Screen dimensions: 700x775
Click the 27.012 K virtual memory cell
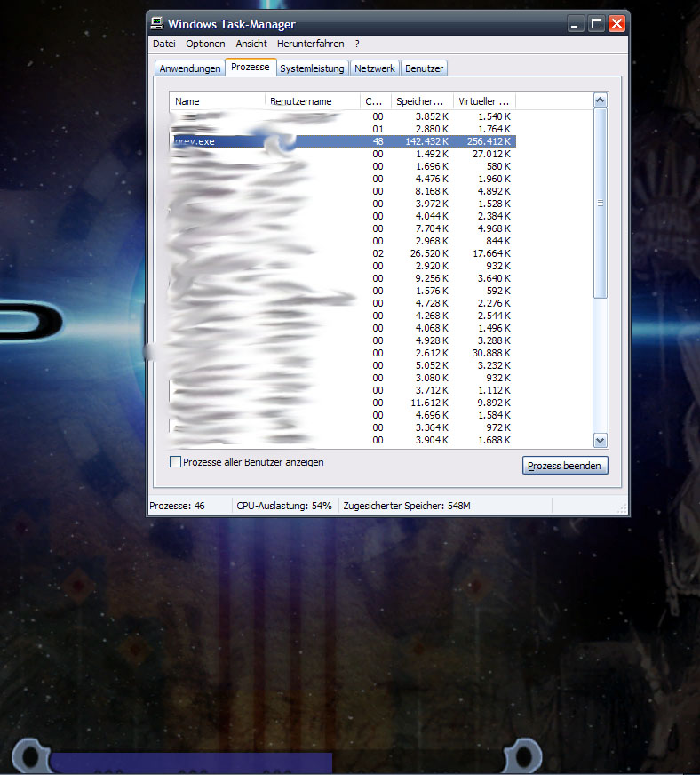coord(491,154)
